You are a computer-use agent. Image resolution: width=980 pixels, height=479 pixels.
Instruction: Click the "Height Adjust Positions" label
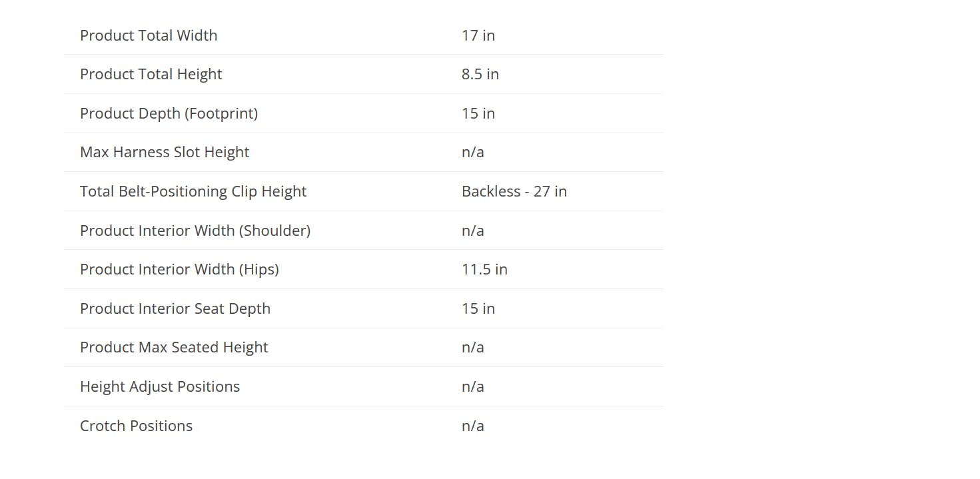click(x=160, y=386)
